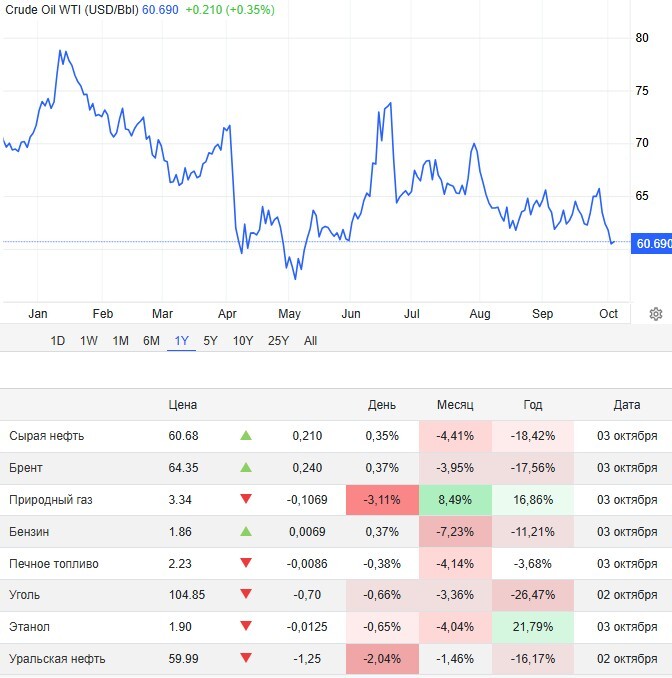Click the 60.690 current price label on axis
The image size is (672, 678).
click(x=653, y=243)
